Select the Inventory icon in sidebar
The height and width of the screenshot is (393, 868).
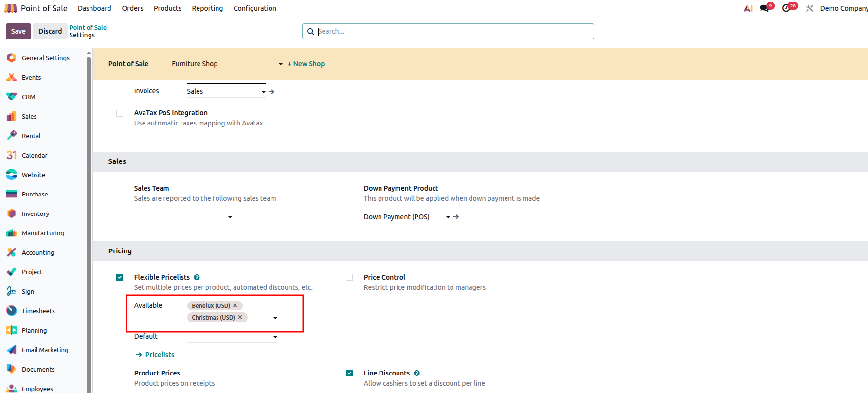(11, 214)
